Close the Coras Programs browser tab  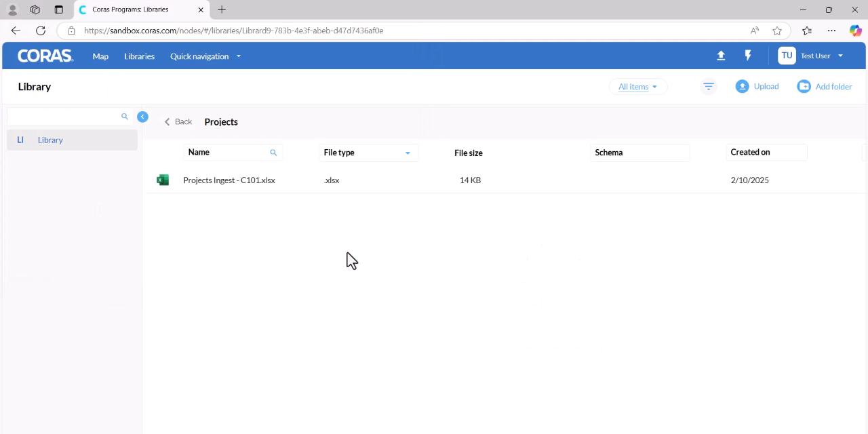(201, 9)
